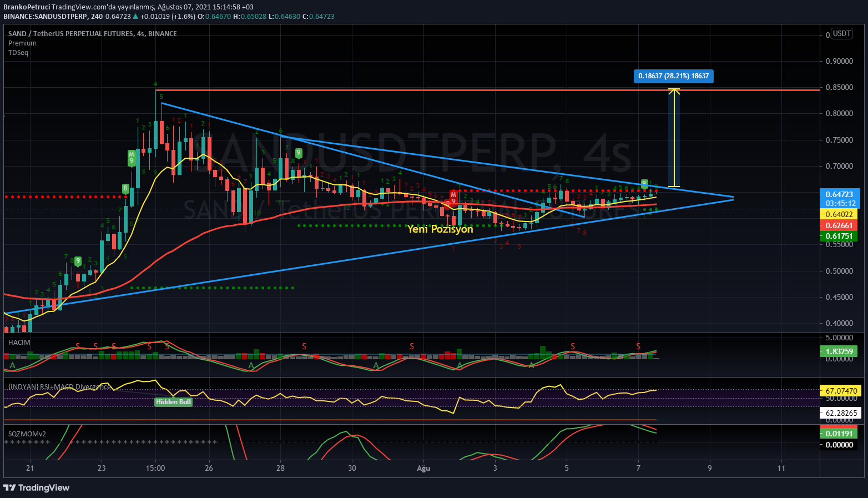The height and width of the screenshot is (498, 868).
Task: Select the red horizontal resistance line at 0.85000
Action: [487, 90]
